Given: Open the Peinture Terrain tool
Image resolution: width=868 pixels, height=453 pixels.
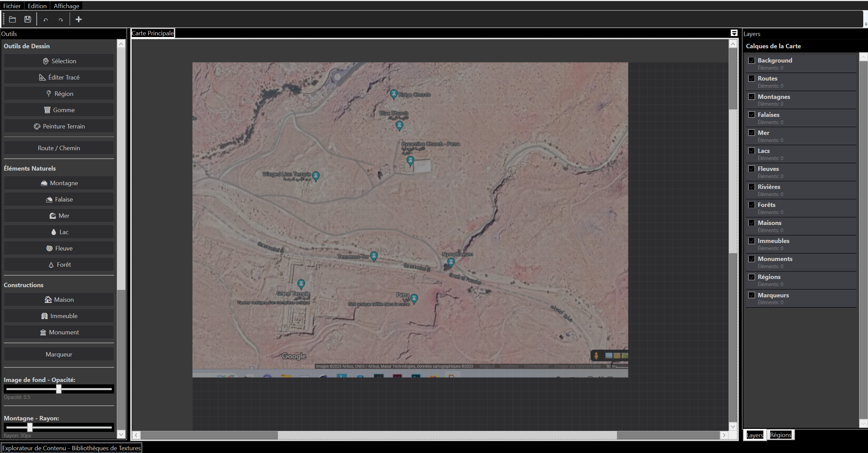Looking at the screenshot, I should pyautogui.click(x=59, y=126).
